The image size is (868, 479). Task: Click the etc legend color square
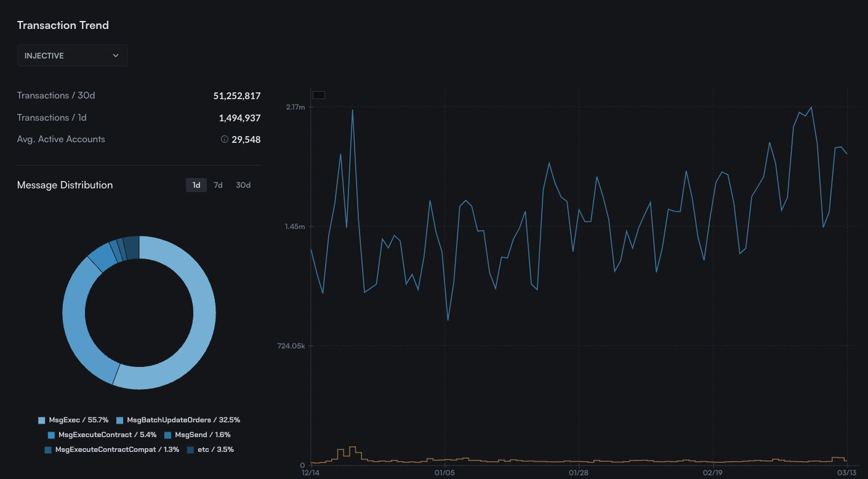pyautogui.click(x=190, y=450)
